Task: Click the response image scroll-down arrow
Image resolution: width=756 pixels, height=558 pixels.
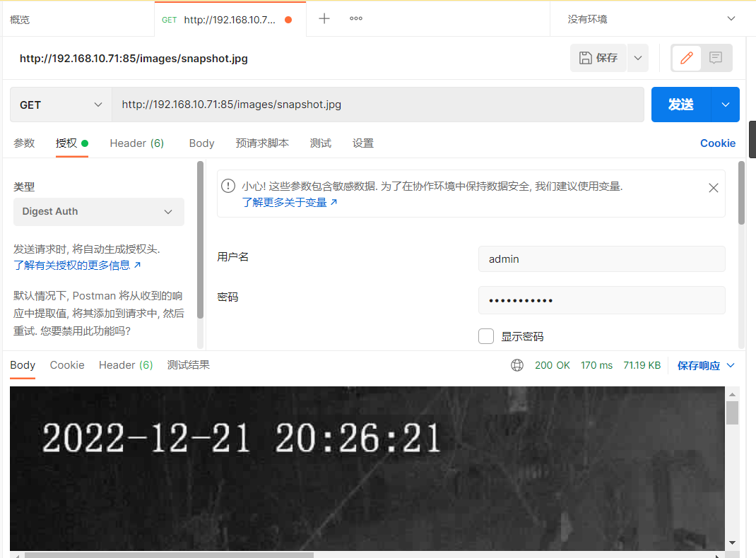Action: click(x=733, y=542)
